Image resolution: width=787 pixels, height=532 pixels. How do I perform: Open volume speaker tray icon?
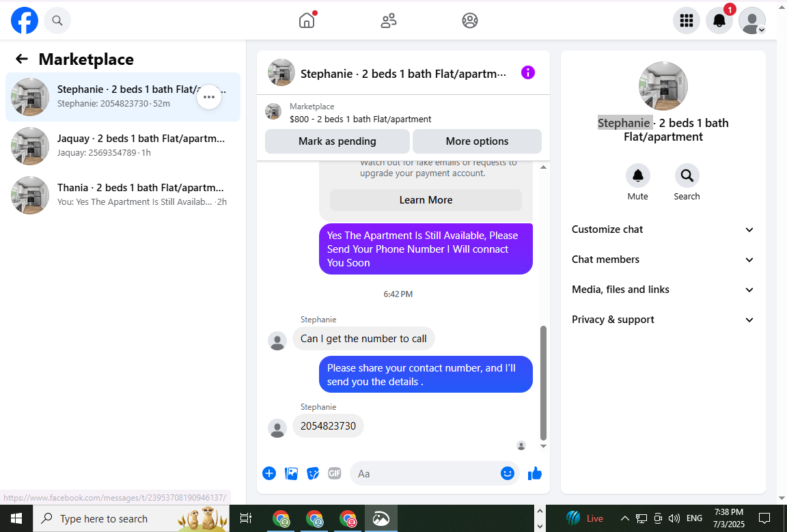(x=674, y=518)
